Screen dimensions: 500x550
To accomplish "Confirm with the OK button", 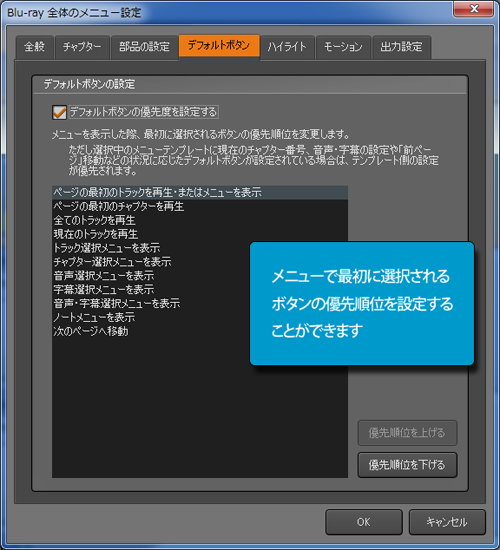I will [x=364, y=522].
